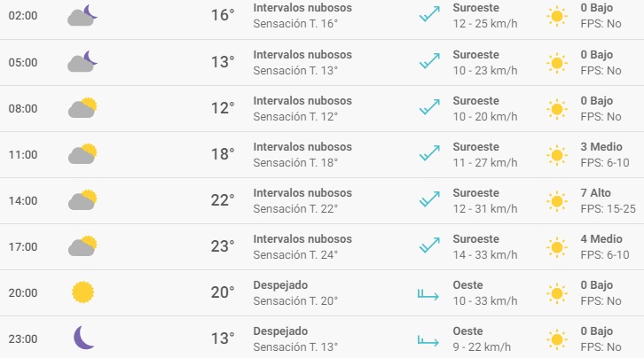The image size is (644, 358).
Task: Click the 4 Medio UV index label
Action: (601, 238)
